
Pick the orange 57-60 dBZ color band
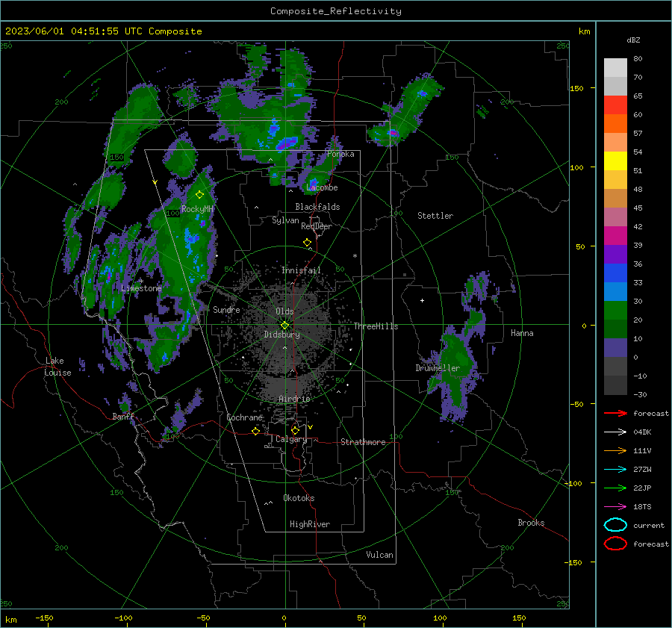click(x=615, y=124)
